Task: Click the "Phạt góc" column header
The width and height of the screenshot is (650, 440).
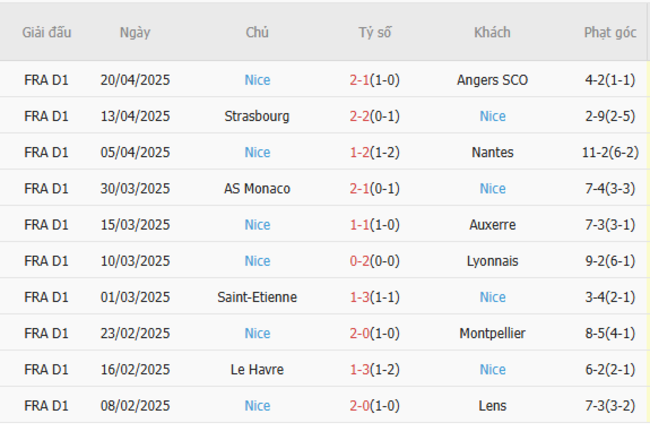Action: click(610, 32)
